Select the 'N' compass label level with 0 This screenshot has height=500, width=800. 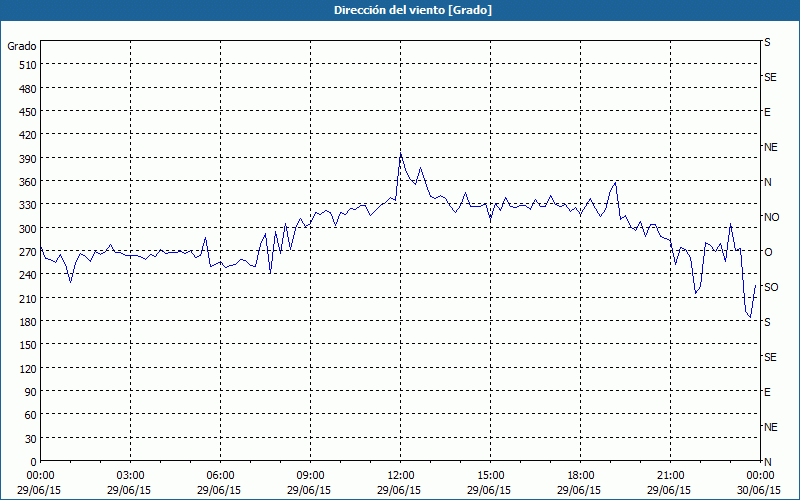(x=768, y=462)
